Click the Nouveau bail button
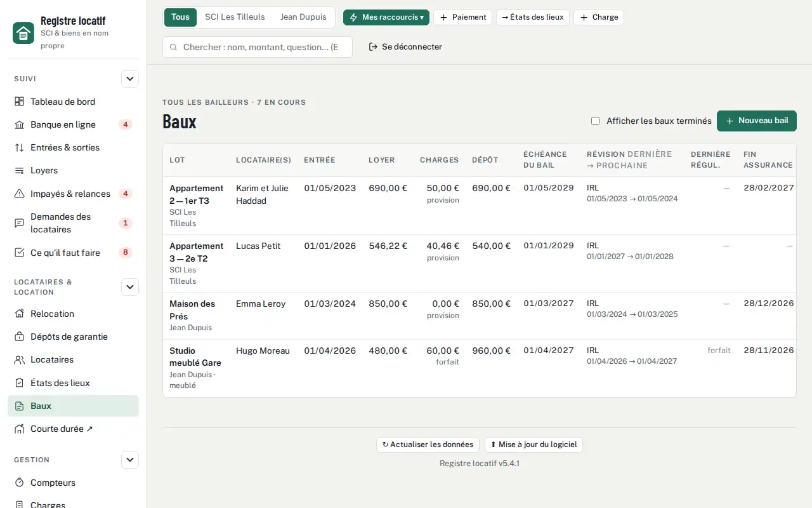 (x=757, y=121)
